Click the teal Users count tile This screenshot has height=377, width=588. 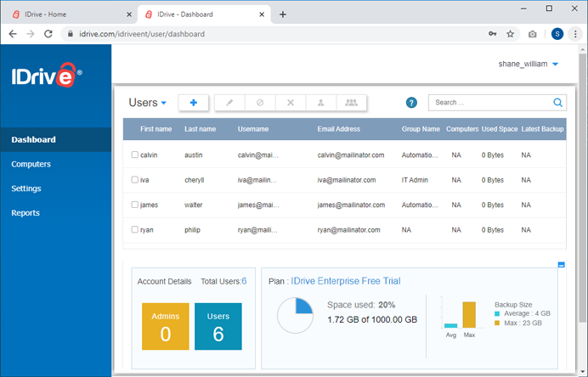point(218,326)
